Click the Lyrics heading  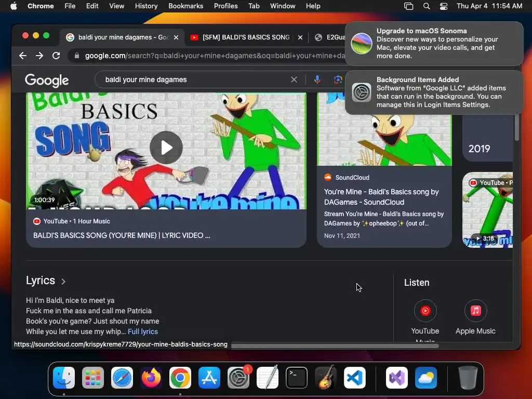point(41,281)
